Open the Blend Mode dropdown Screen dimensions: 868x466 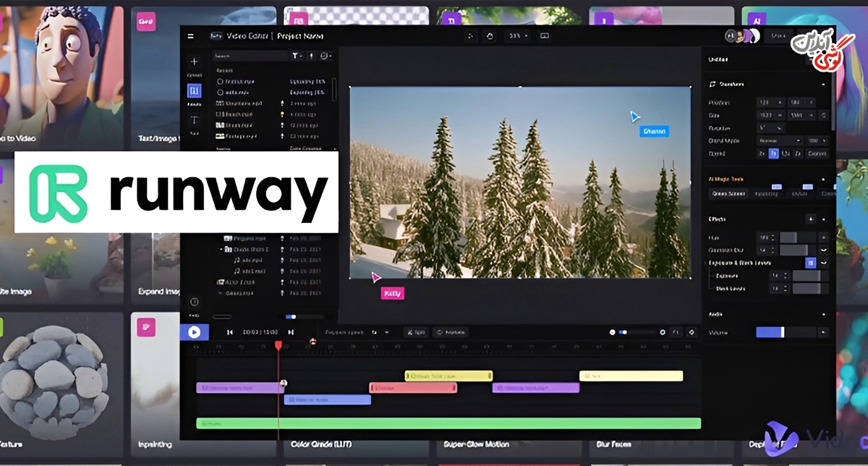point(780,140)
